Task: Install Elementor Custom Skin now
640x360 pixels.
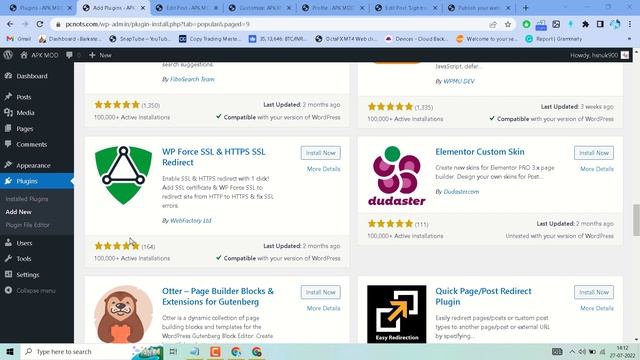Action: [x=594, y=153]
